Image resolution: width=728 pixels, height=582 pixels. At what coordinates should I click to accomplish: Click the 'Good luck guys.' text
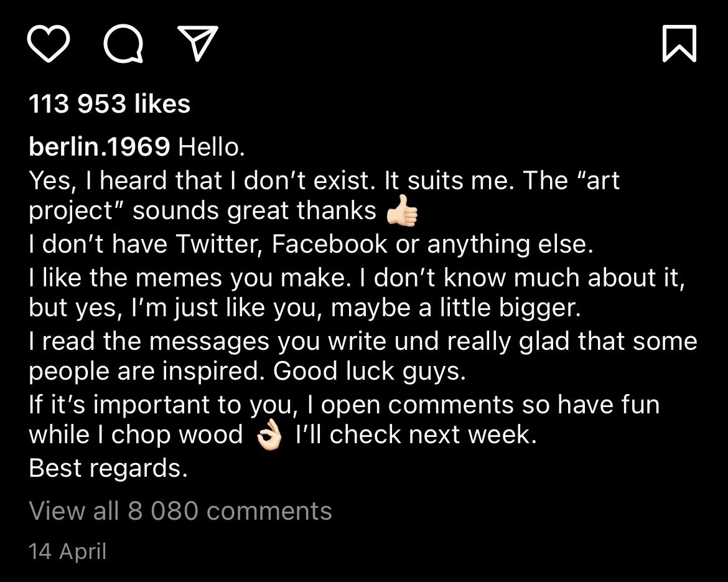(x=369, y=371)
